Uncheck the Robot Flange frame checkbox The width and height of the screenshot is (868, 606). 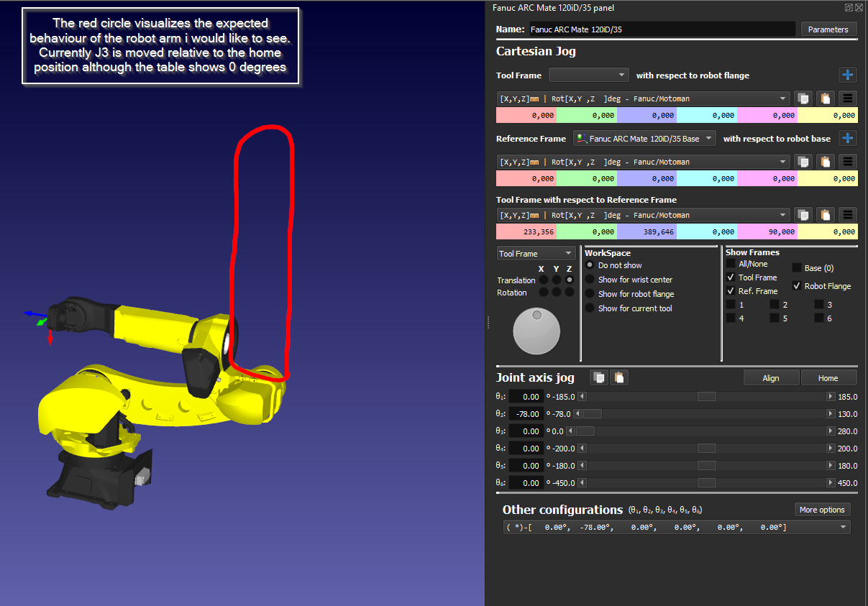798,286
